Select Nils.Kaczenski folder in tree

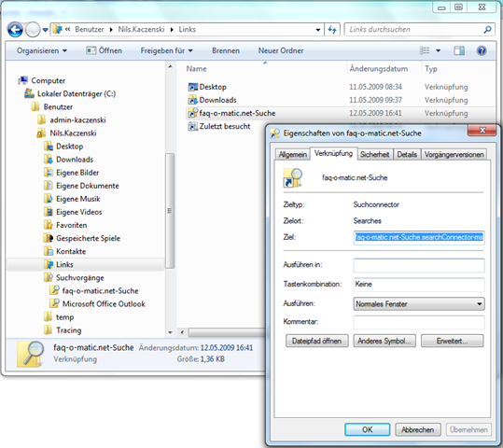[x=67, y=133]
